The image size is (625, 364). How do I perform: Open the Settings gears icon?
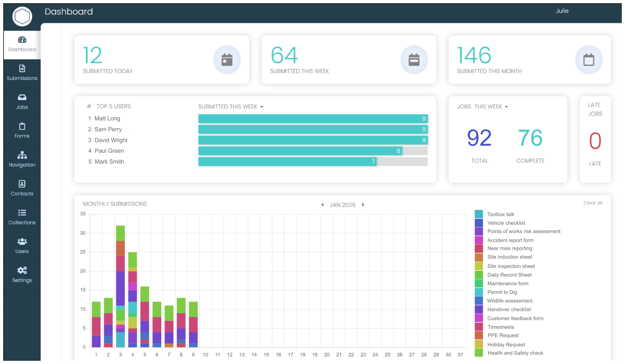coord(22,270)
